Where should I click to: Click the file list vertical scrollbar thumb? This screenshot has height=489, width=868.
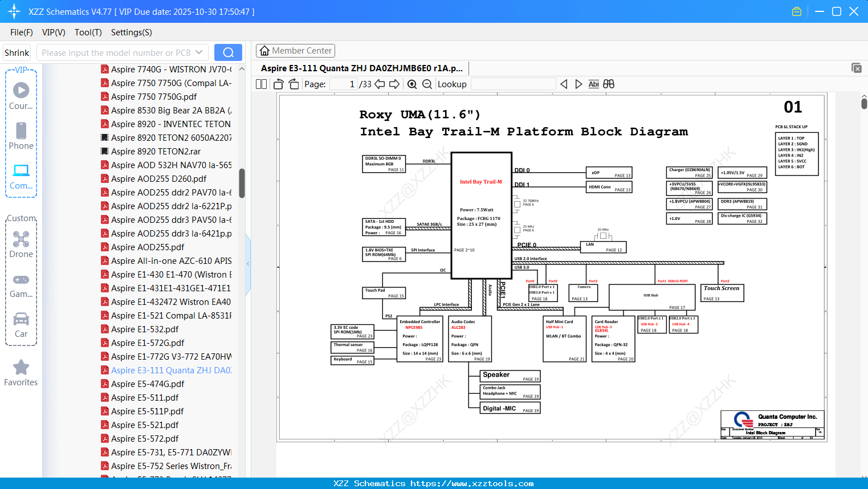point(242,183)
